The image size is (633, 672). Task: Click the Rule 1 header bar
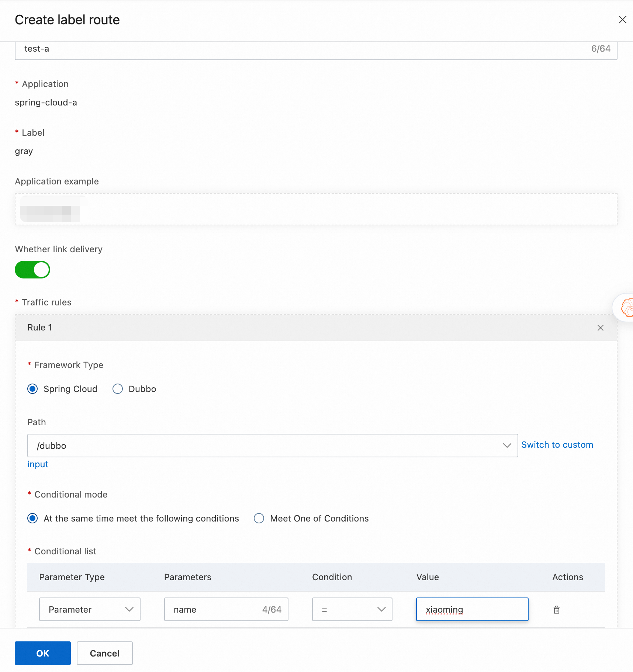click(316, 328)
